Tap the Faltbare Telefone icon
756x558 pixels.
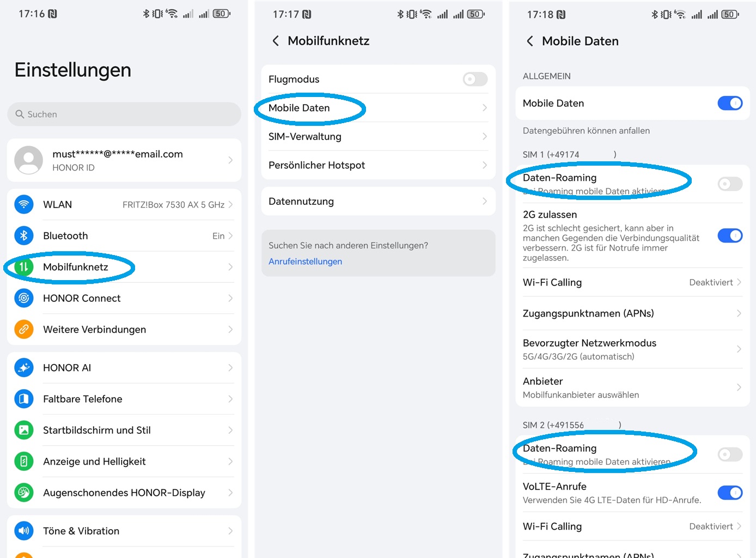(23, 399)
